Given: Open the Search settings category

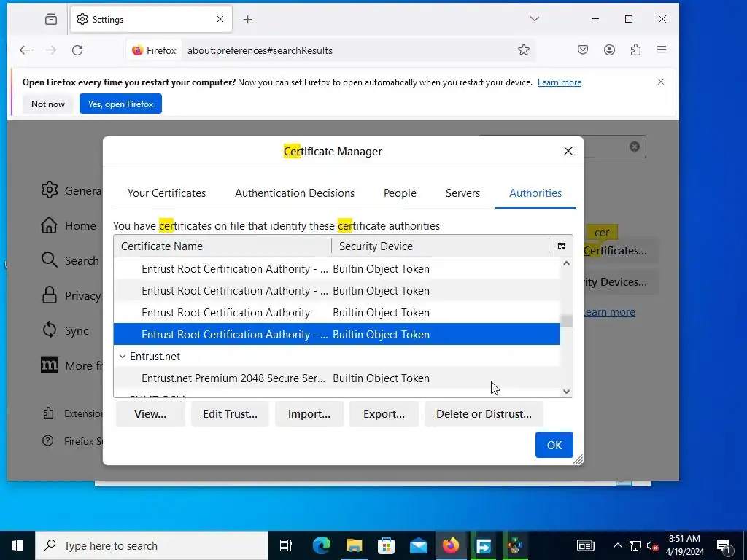Looking at the screenshot, I should pyautogui.click(x=71, y=260).
